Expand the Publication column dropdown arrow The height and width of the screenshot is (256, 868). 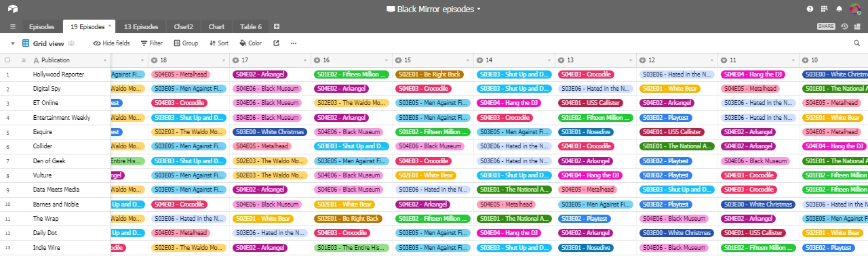(x=105, y=60)
